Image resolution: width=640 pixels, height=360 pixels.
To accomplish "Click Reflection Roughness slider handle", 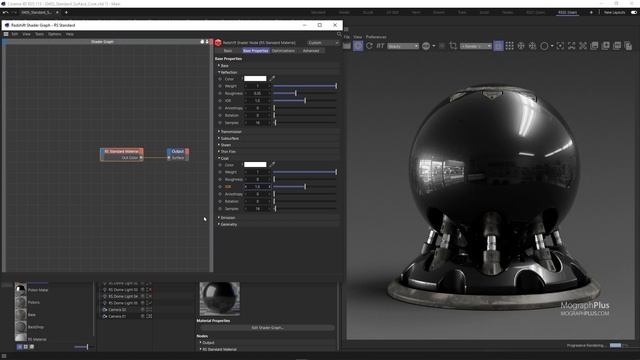I will pos(296,93).
